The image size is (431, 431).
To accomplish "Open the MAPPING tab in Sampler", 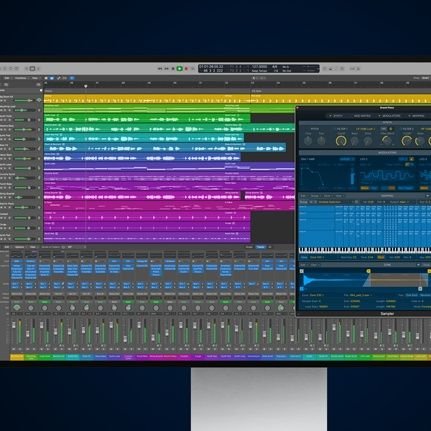I will coord(417,116).
